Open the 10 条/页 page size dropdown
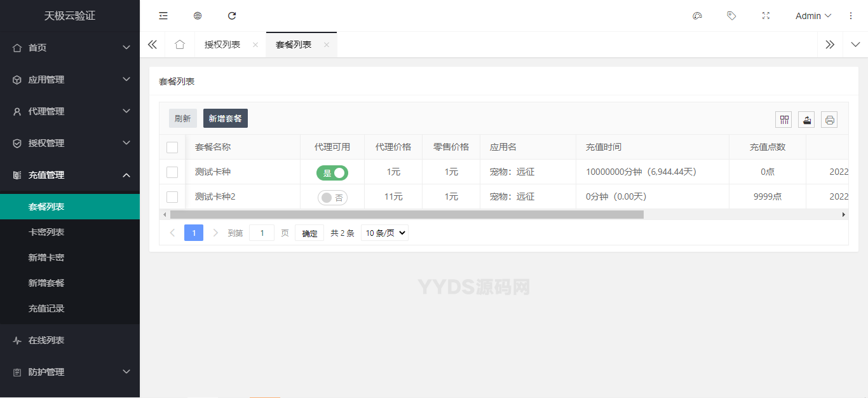Viewport: 868px width, 398px height. 384,233
